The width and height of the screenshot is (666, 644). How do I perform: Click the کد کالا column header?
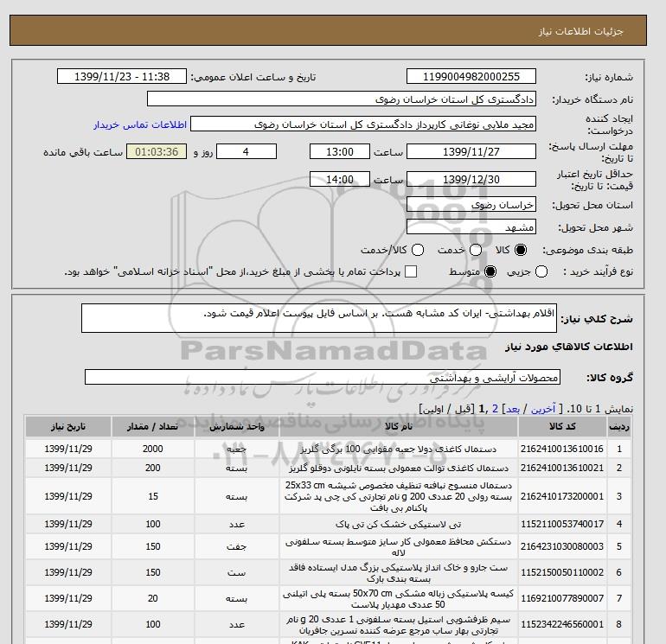coord(562,427)
